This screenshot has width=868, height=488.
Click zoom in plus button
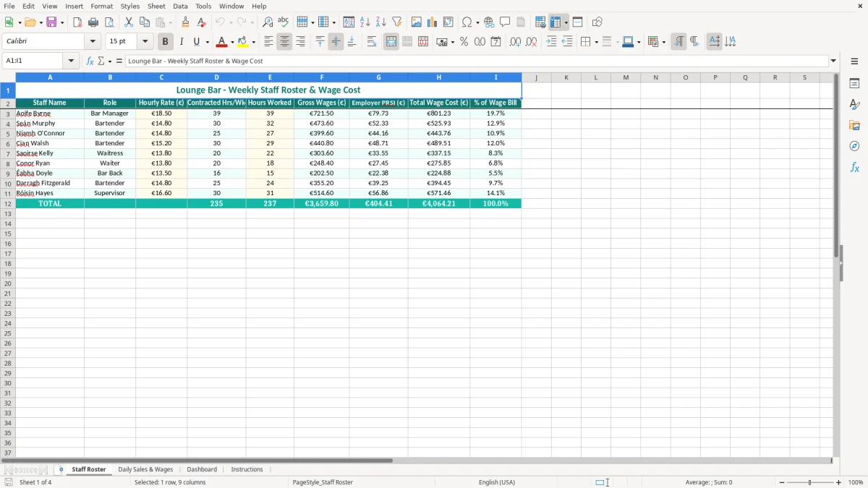click(x=838, y=482)
